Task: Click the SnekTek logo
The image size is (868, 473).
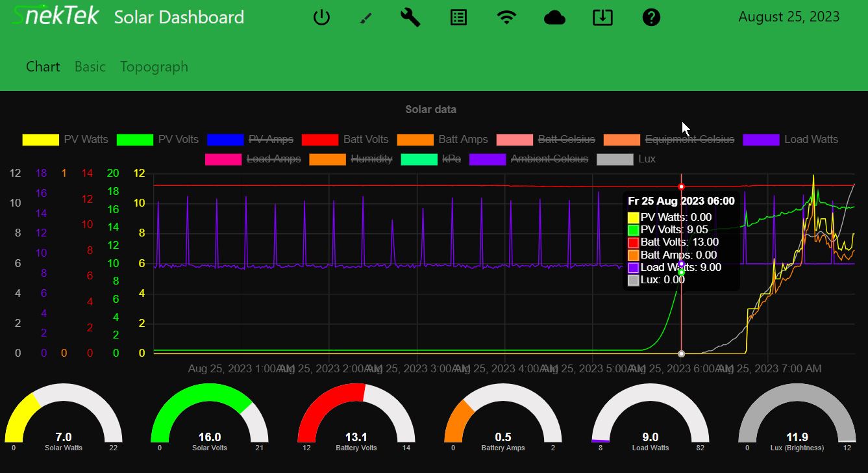Action: pos(56,16)
